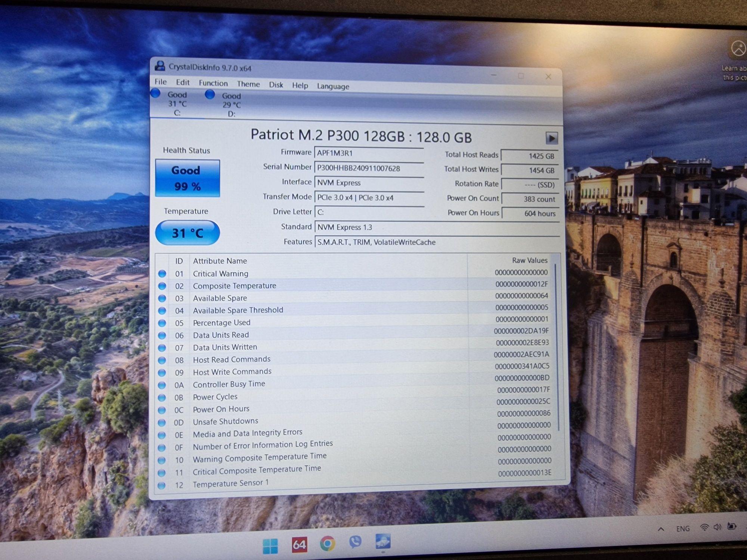The image size is (747, 560).
Task: Click the Interface field NVM Express
Action: coord(369,183)
